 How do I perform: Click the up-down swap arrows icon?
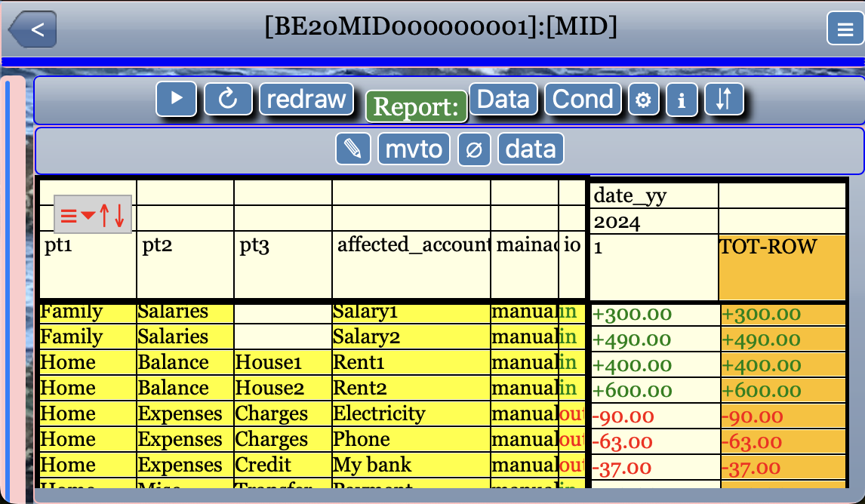723,100
